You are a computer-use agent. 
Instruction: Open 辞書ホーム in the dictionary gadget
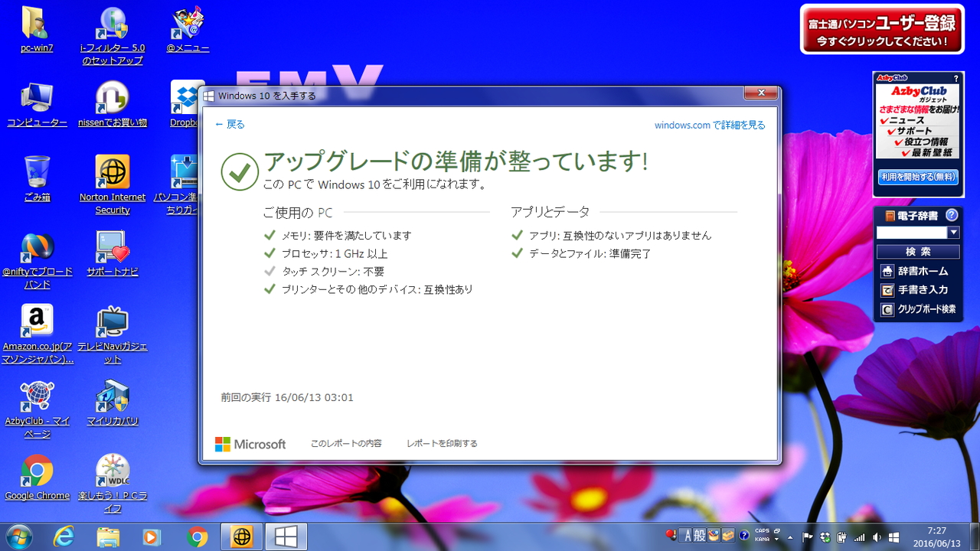[919, 270]
